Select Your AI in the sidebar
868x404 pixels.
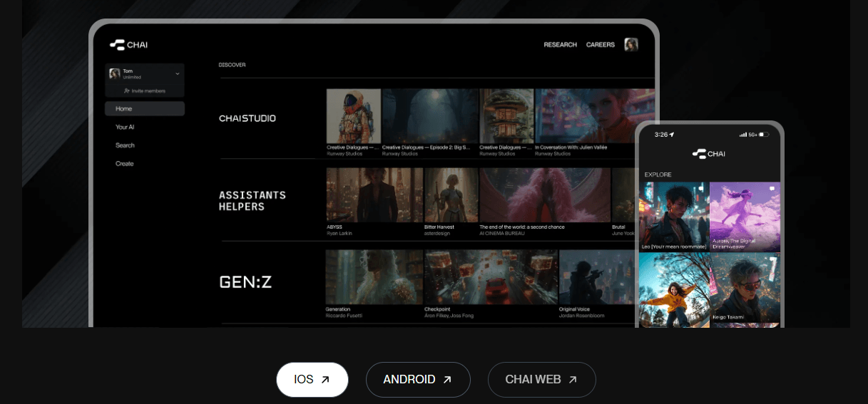pos(125,127)
